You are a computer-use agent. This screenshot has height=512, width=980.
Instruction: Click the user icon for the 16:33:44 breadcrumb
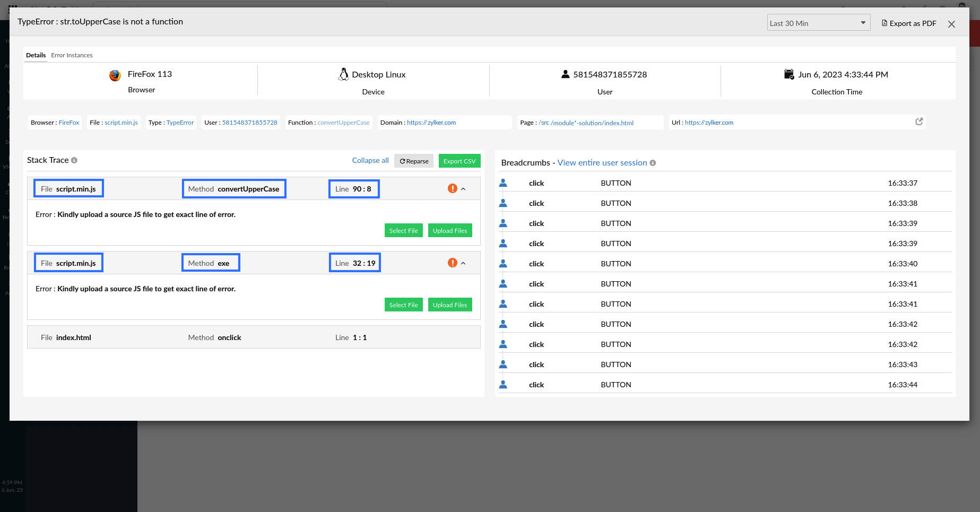503,385
